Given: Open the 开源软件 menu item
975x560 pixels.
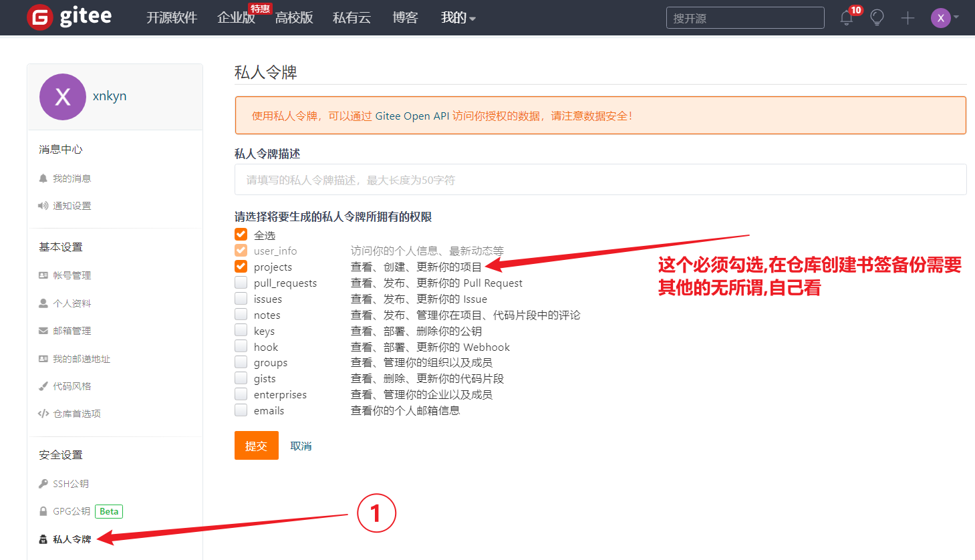Looking at the screenshot, I should pos(172,18).
